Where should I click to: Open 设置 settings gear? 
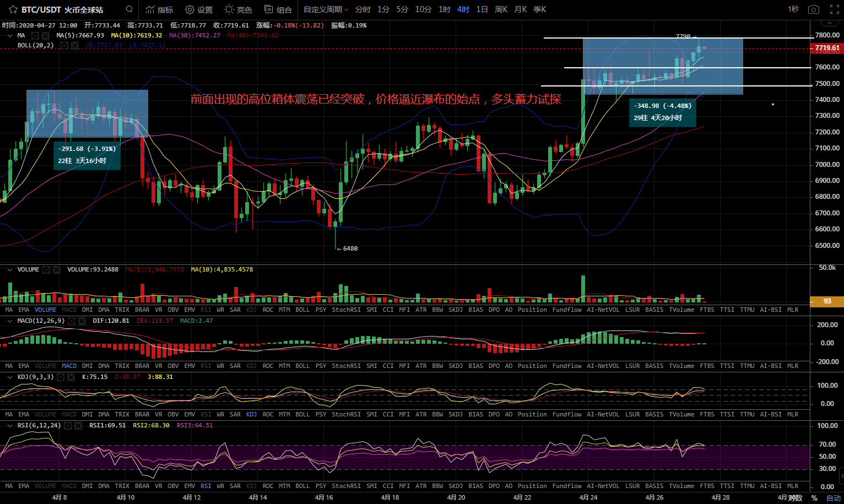click(x=199, y=9)
